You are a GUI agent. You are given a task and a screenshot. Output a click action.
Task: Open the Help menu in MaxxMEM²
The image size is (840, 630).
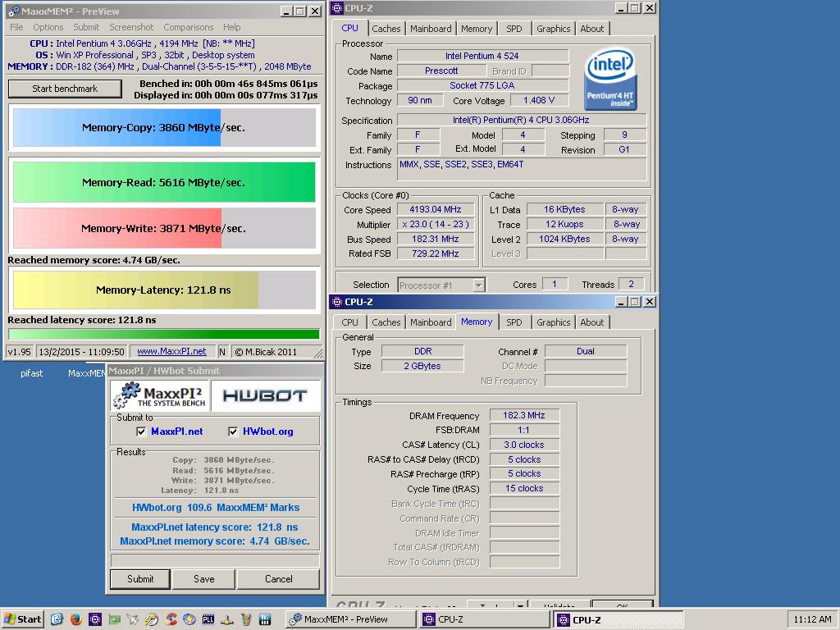tap(232, 27)
